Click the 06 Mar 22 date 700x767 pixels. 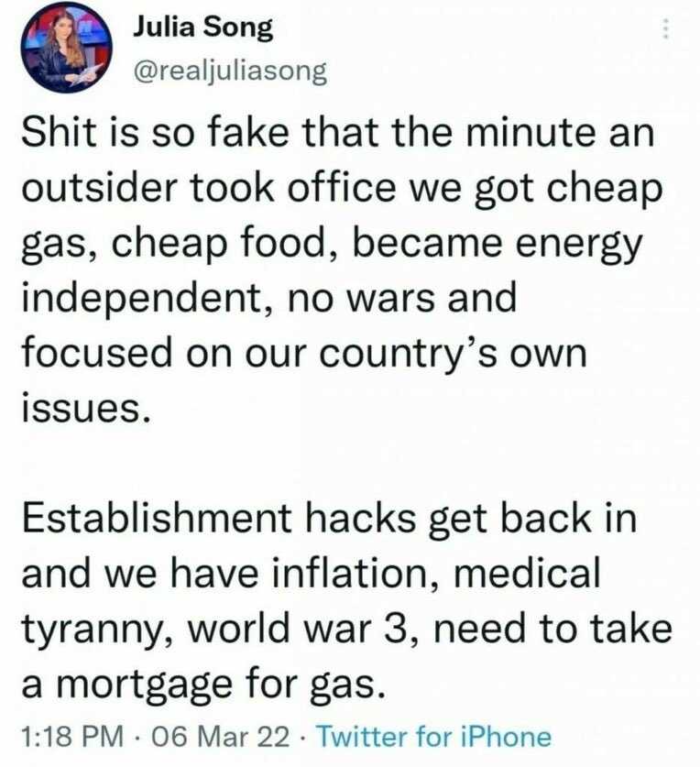point(221,736)
